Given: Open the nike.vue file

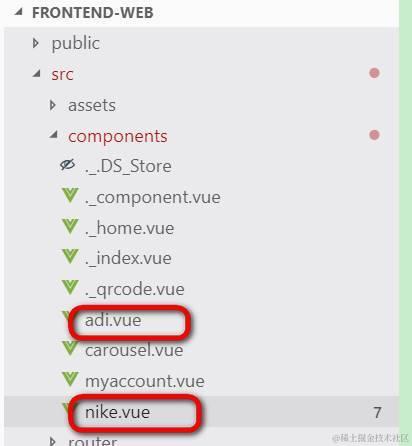Looking at the screenshot, I should click(117, 412).
